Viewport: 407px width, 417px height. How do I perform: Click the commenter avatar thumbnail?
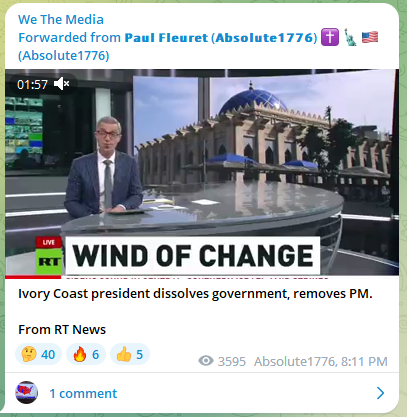(x=27, y=393)
